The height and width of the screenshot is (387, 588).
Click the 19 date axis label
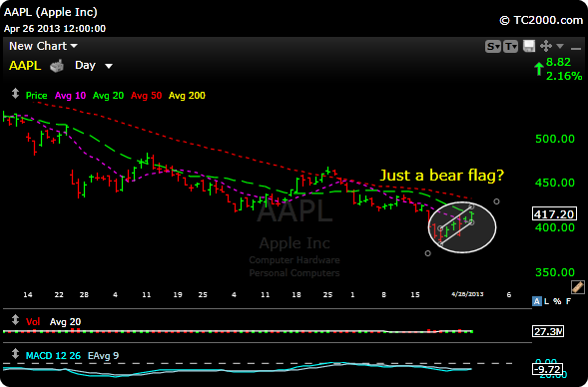178,295
